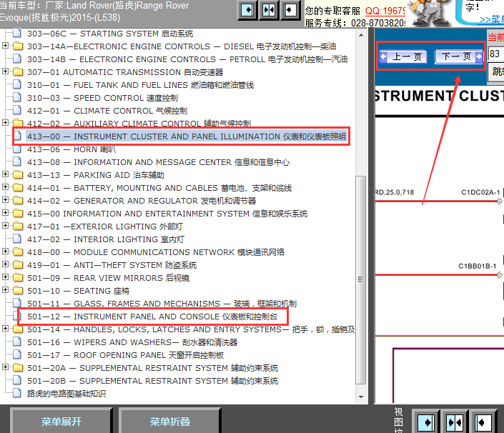Screen dimensions: 504x433
Task: Expand the 307-01 Automatic Transmission node
Action: (x=5, y=71)
